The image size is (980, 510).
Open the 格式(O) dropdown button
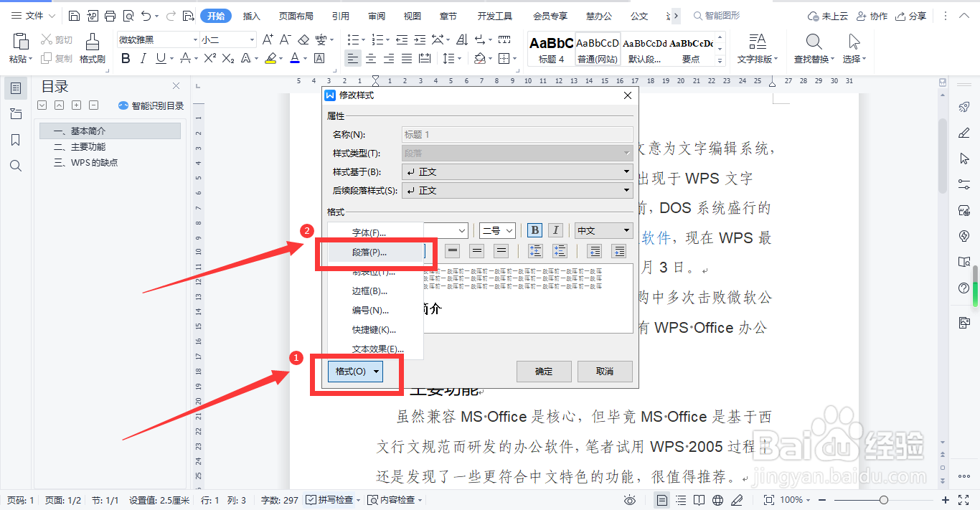[355, 372]
